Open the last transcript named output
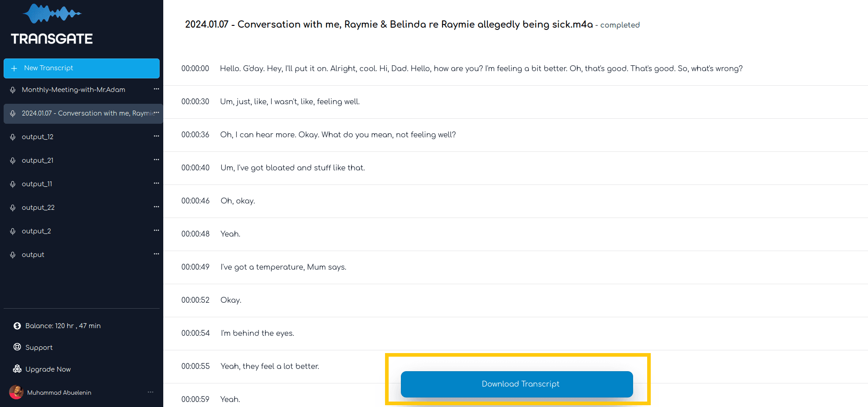Viewport: 868px width, 407px height. coord(33,255)
